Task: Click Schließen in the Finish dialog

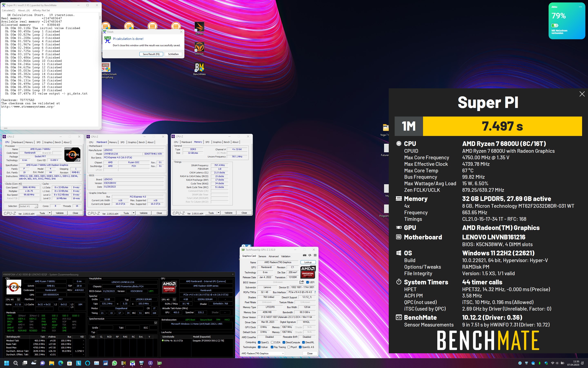Action: coord(173,54)
